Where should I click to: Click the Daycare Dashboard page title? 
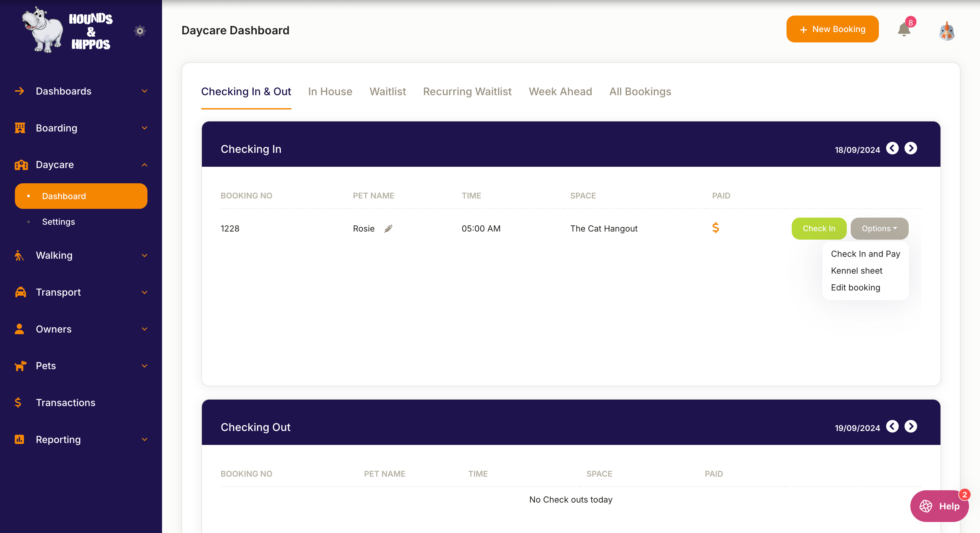(x=235, y=30)
